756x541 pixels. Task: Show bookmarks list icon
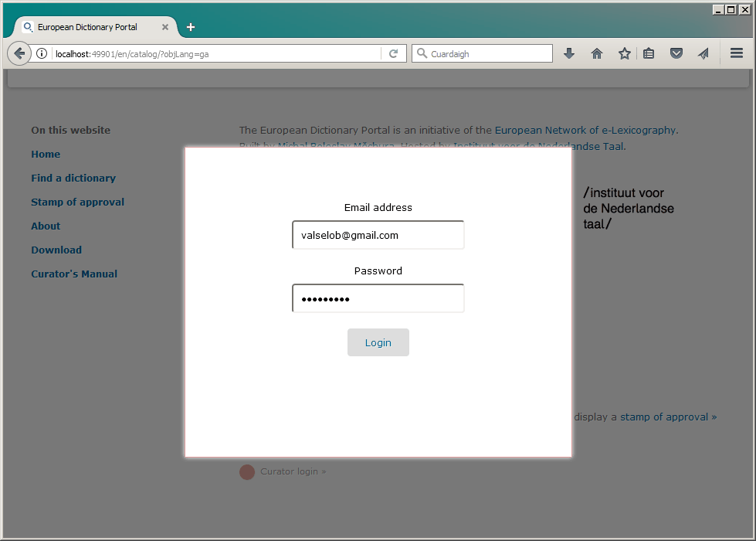coord(649,53)
